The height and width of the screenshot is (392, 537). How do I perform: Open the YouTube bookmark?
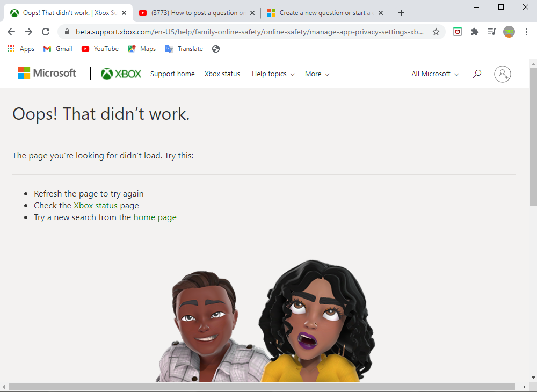pyautogui.click(x=100, y=49)
